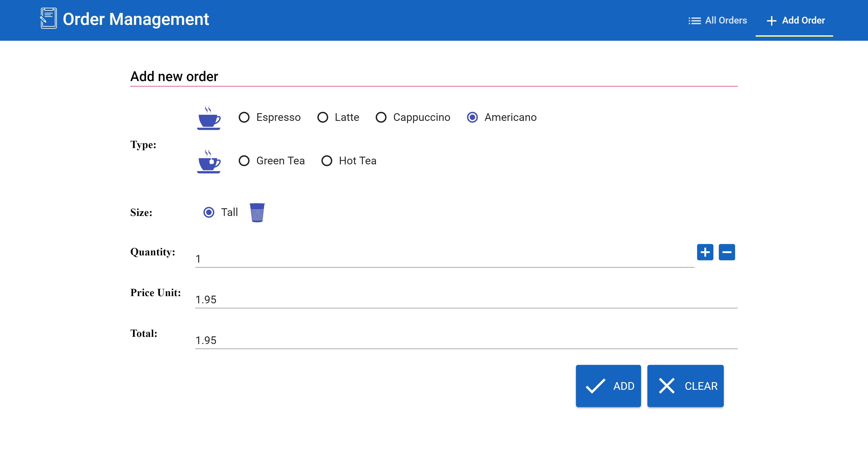Click the plus icon beside Add Order
Image resolution: width=868 pixels, height=450 pixels.
[771, 21]
